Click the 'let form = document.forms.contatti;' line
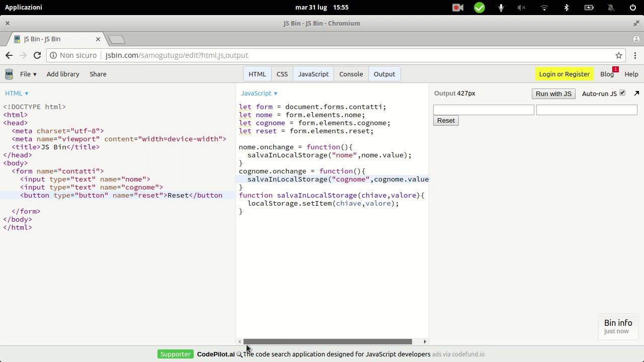The image size is (644, 362). point(312,107)
